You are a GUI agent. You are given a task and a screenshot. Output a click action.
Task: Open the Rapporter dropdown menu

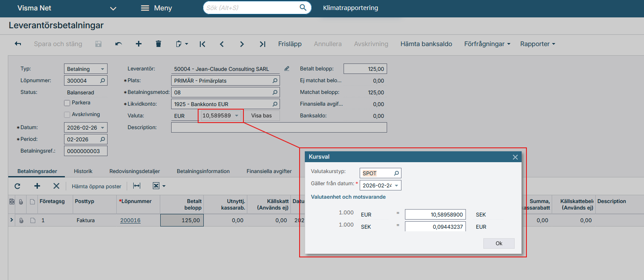pyautogui.click(x=538, y=44)
